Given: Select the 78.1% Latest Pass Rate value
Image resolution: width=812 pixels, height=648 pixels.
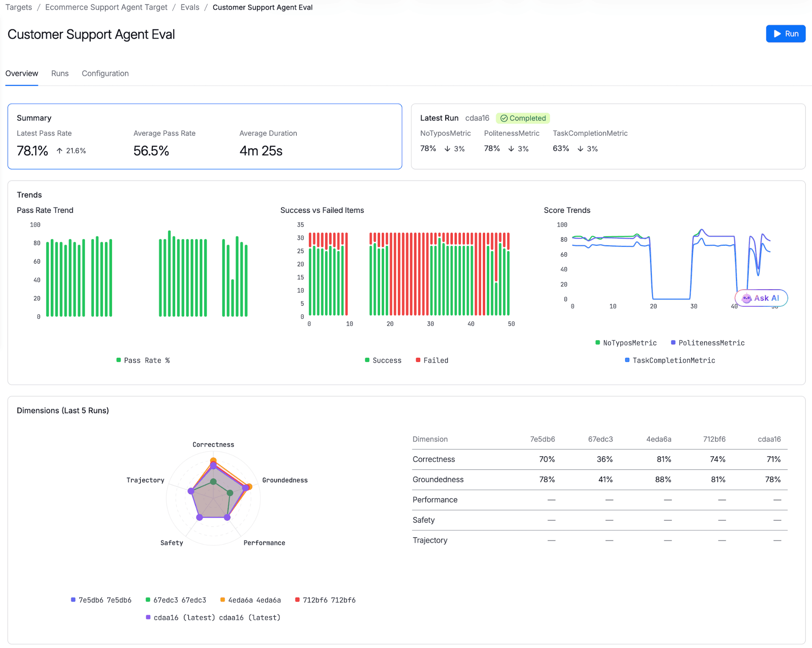Looking at the screenshot, I should [32, 151].
